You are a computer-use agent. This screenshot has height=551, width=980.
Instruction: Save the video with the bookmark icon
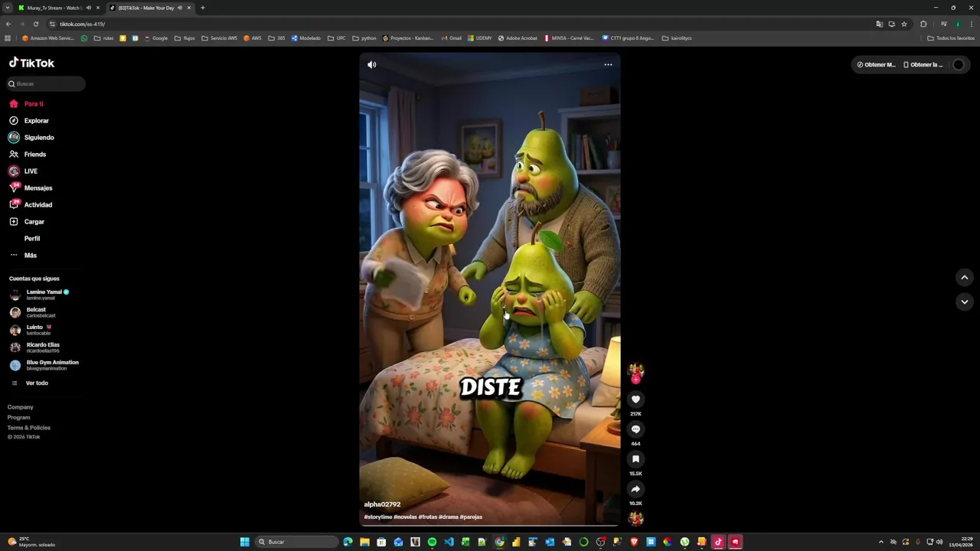[x=635, y=459]
